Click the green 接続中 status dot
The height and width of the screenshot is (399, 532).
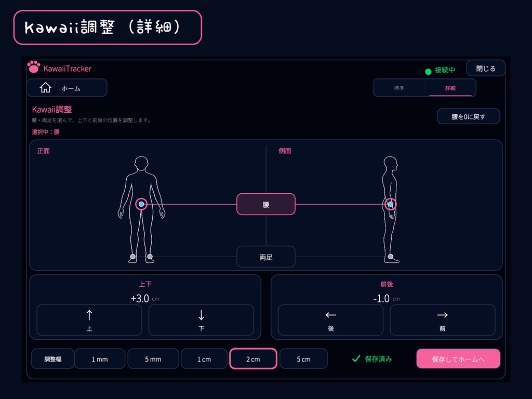pos(428,71)
